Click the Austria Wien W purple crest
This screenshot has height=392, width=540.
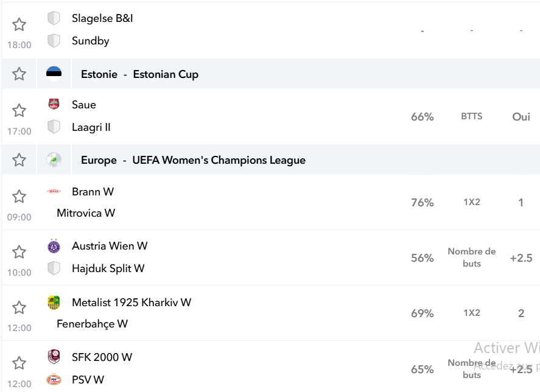(x=54, y=246)
